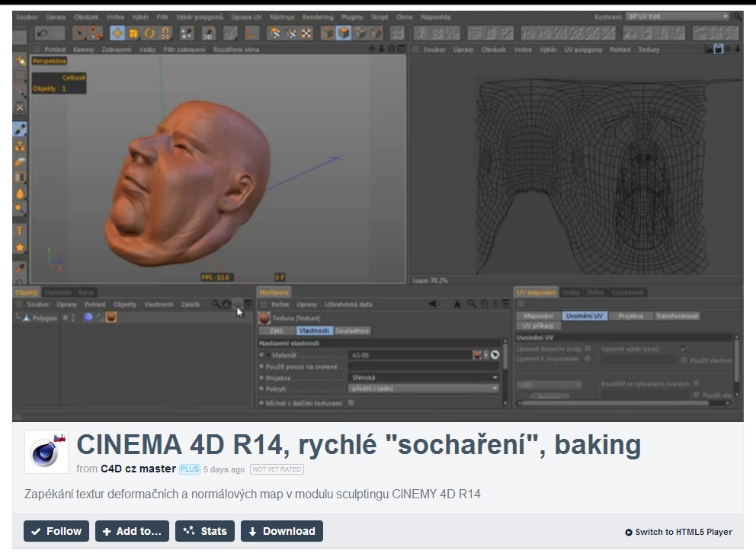Click the C4D cz master avatar

point(46,452)
